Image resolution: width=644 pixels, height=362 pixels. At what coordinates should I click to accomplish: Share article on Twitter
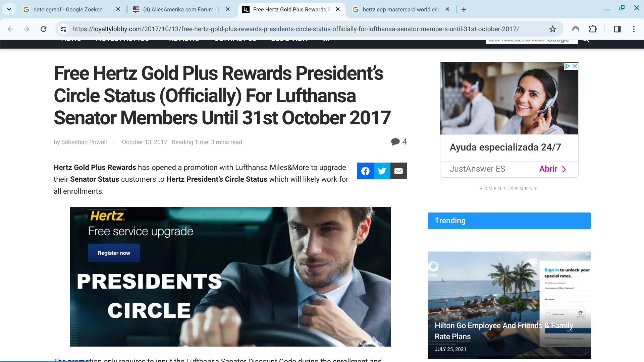click(x=382, y=171)
